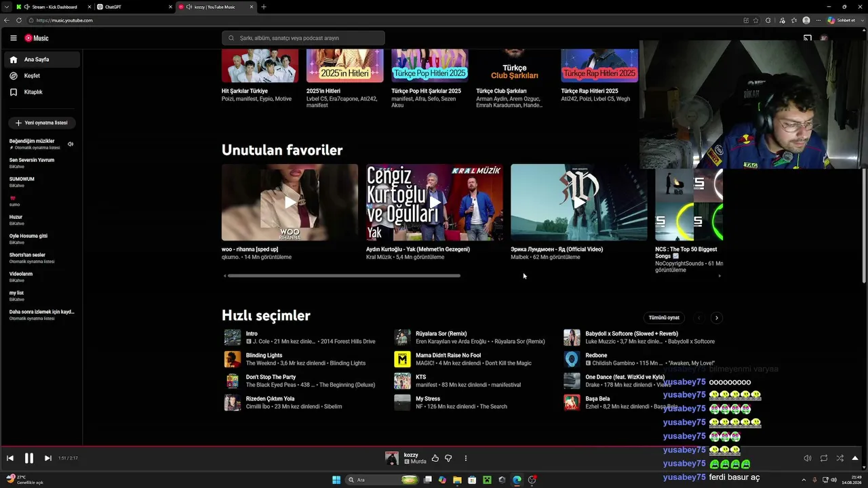This screenshot has width=868, height=488.
Task: Open Ana Sayfa in the sidebar
Action: (x=42, y=60)
